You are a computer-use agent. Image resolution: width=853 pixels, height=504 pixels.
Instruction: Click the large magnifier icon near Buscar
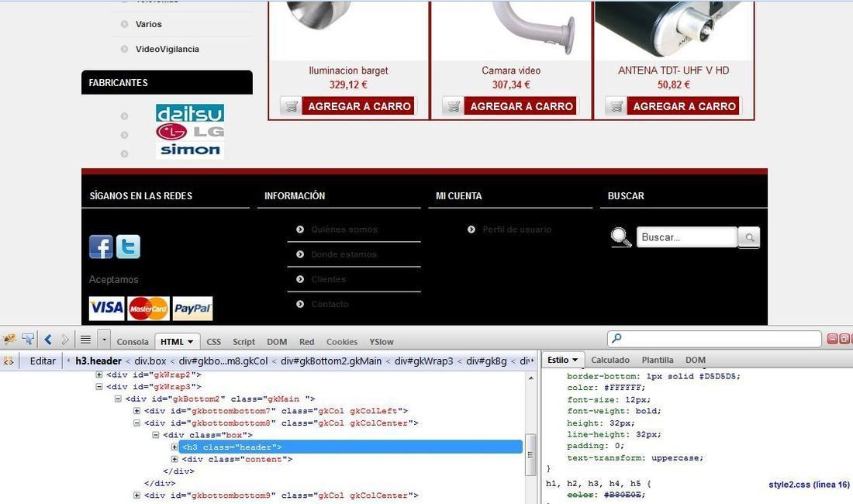[620, 237]
